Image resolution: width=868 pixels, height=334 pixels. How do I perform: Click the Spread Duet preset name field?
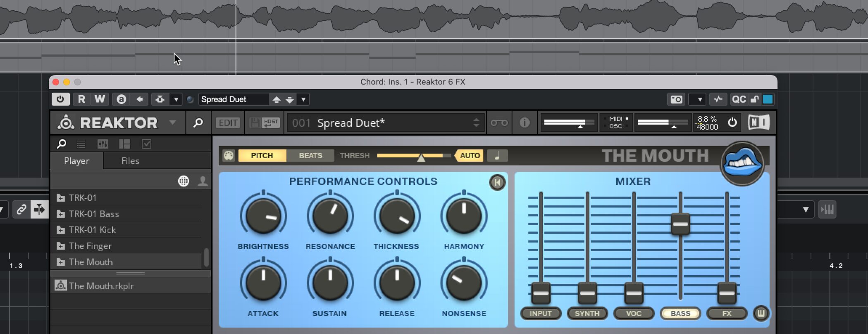pos(234,99)
